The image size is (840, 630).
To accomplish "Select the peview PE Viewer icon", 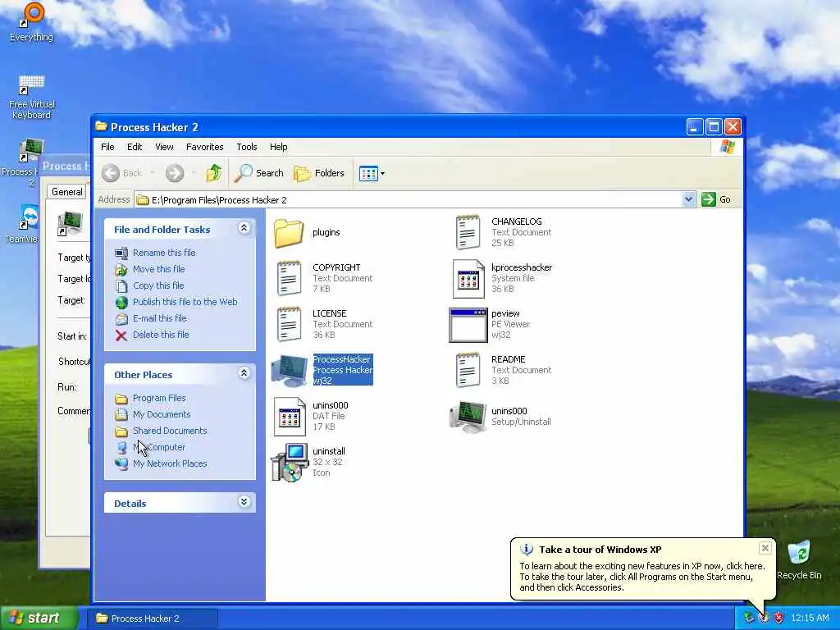I will tap(468, 325).
